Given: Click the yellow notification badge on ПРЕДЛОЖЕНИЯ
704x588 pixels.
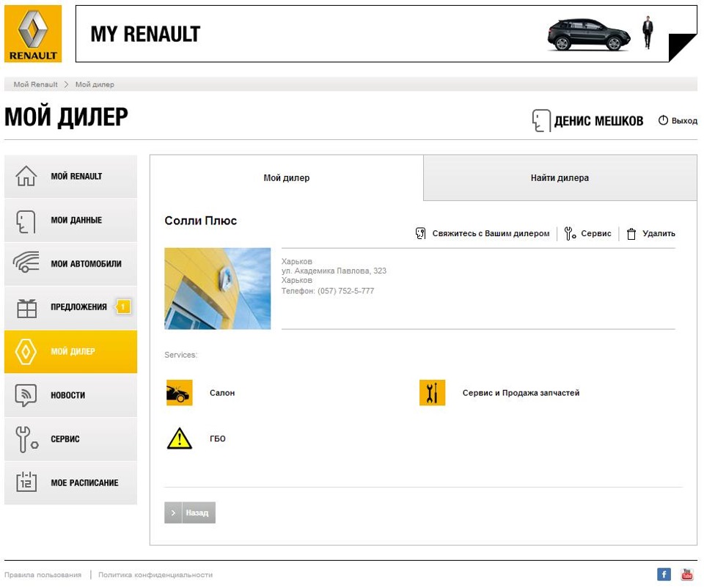Looking at the screenshot, I should pyautogui.click(x=123, y=306).
